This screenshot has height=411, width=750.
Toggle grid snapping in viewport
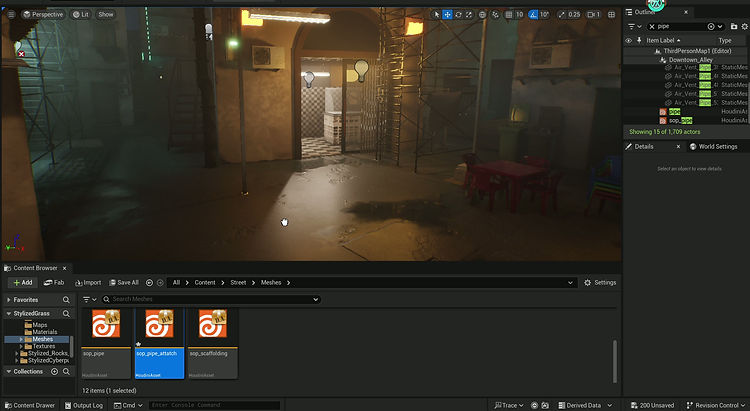click(509, 15)
